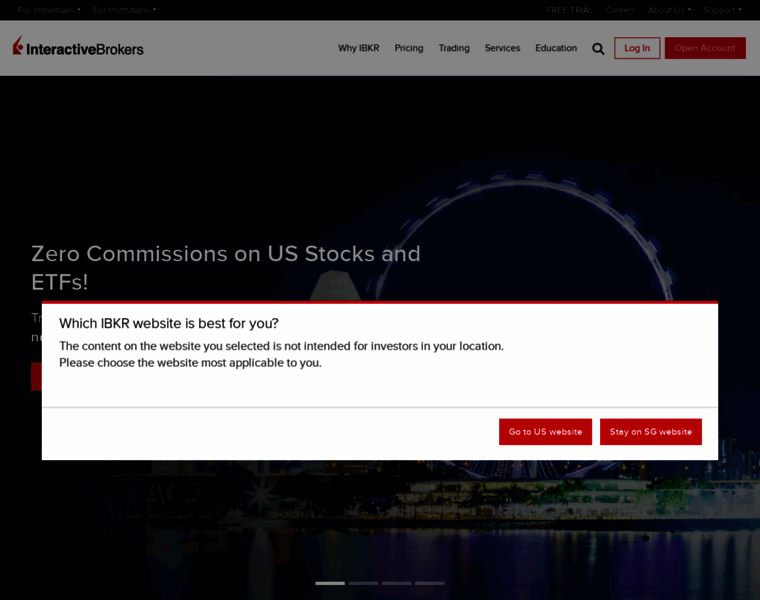760x600 pixels.
Task: Expand the About Us dropdown
Action: click(x=669, y=10)
